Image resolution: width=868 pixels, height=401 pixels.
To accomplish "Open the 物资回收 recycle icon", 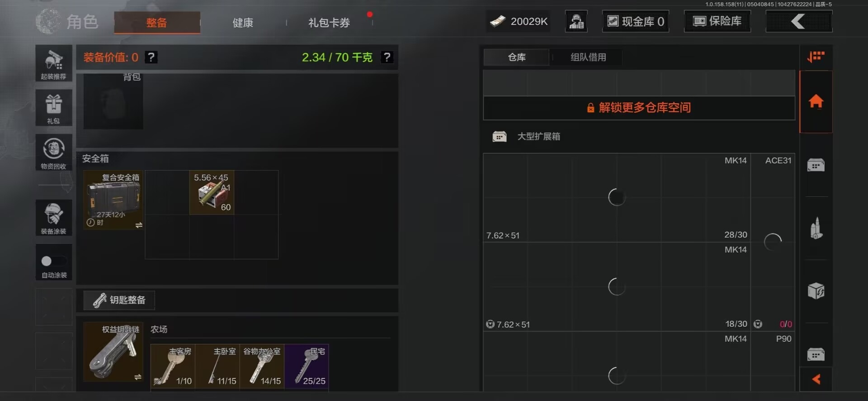I will pyautogui.click(x=54, y=153).
